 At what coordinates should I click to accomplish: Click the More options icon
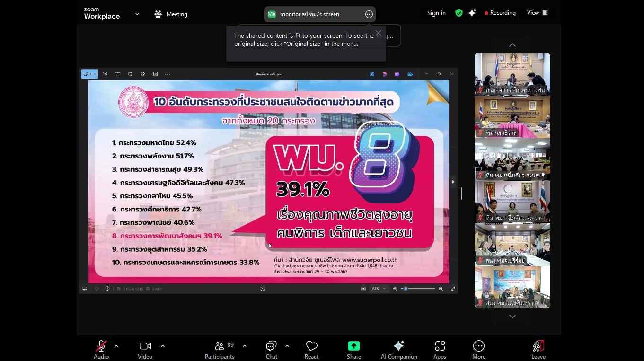478,349
